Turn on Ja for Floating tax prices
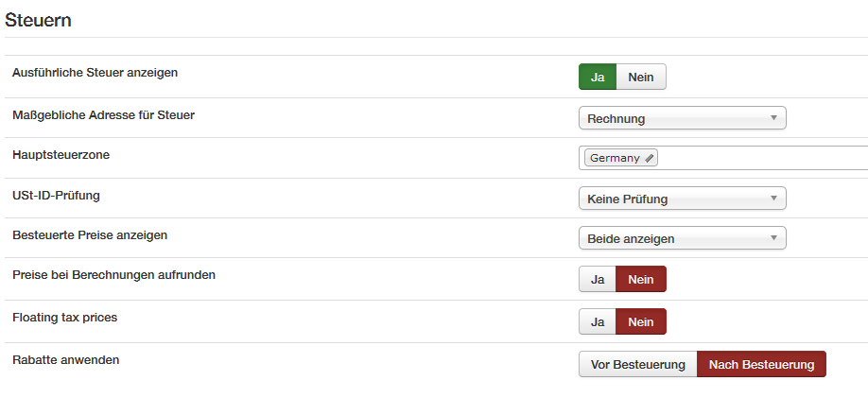 tap(597, 321)
